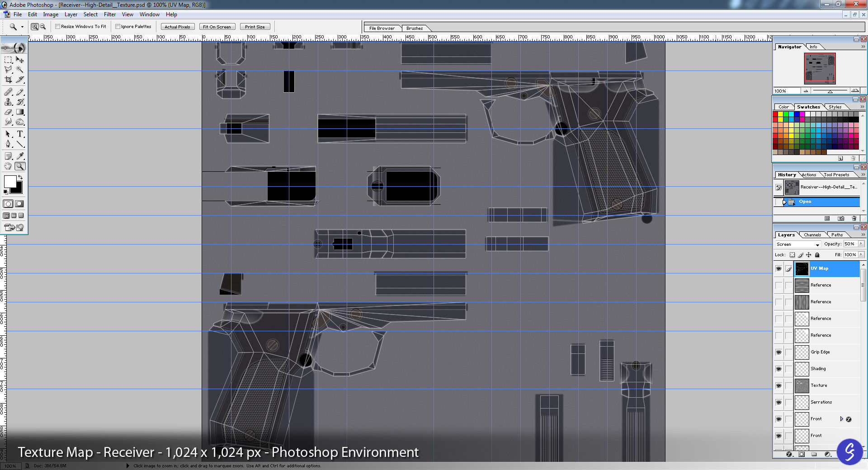Screen dimensions: 868x470
Task: Open Swatches panel options menu arrow
Action: tap(863, 107)
